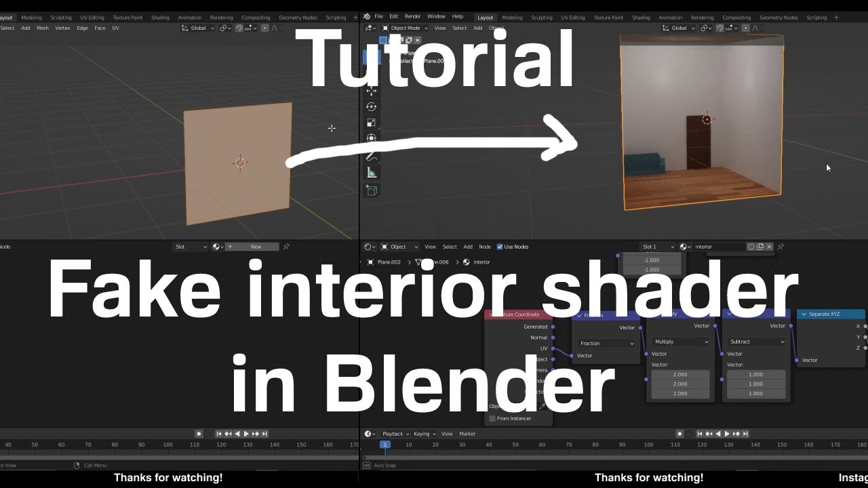Open the Keying dropdown in right timeline
Viewport: 868px width, 488px height.
point(424,434)
